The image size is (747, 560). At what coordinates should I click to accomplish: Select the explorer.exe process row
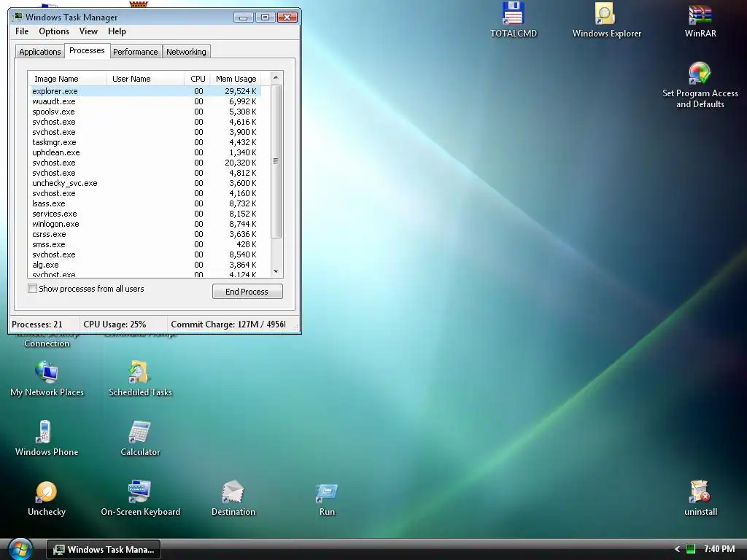(145, 91)
